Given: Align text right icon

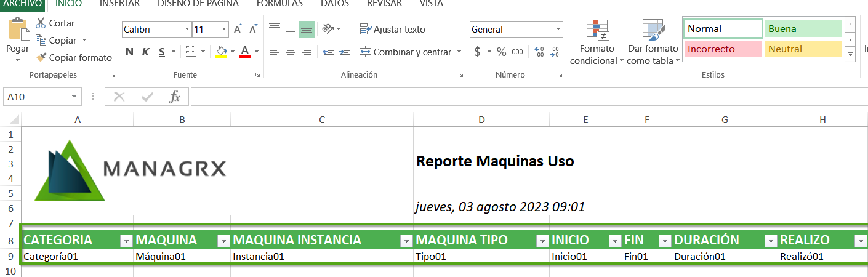Looking at the screenshot, I should coord(307,52).
